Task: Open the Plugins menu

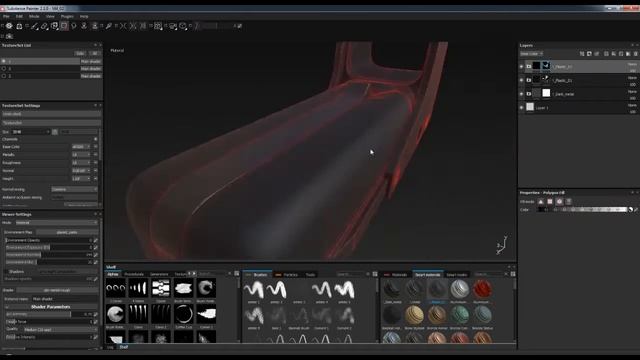Action: (x=67, y=16)
